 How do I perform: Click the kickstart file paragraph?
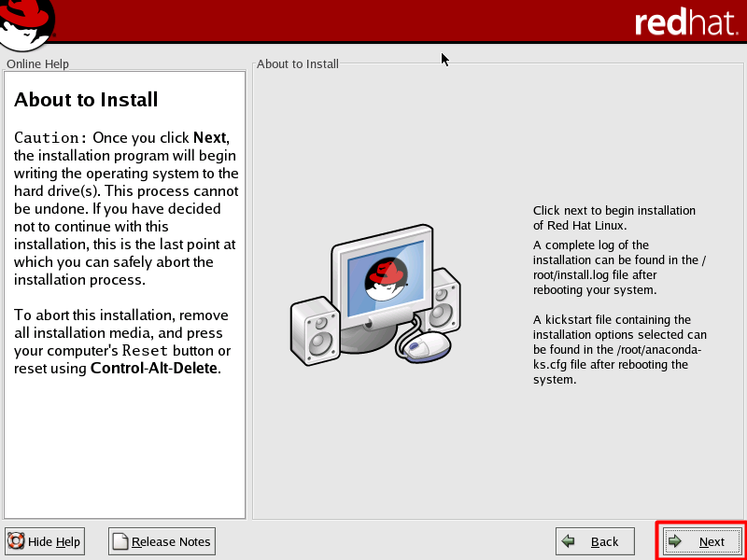[x=619, y=349]
